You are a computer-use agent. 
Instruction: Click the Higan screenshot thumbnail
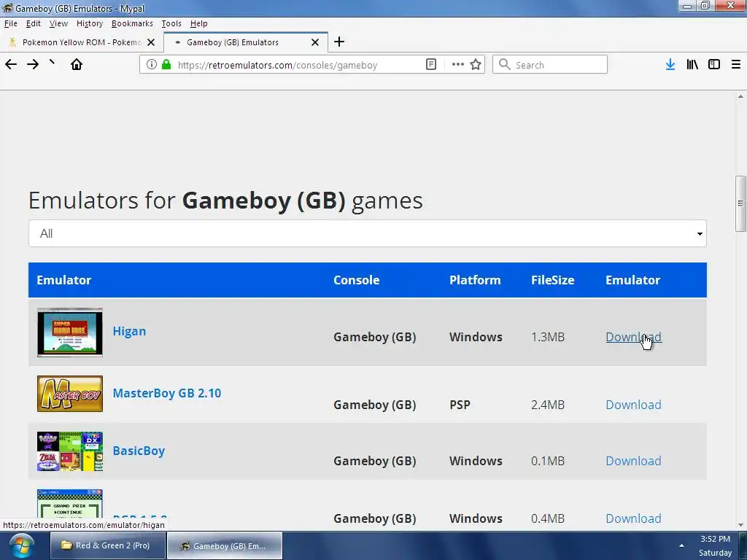tap(70, 332)
